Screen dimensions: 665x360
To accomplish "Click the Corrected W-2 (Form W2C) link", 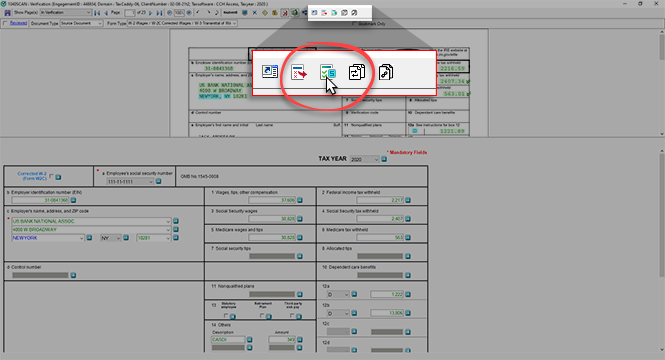I will tap(32, 176).
